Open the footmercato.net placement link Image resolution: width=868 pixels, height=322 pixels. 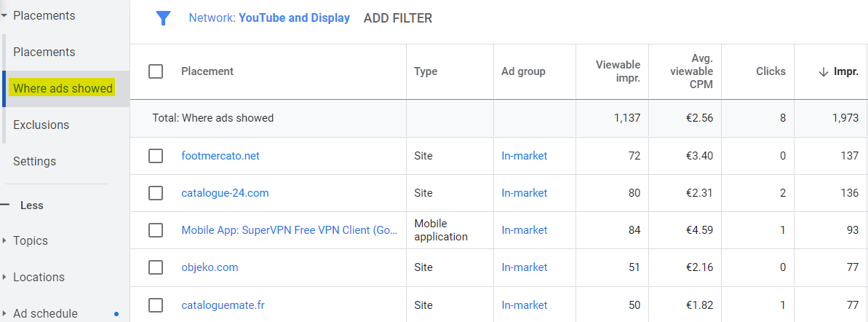pyautogui.click(x=220, y=156)
